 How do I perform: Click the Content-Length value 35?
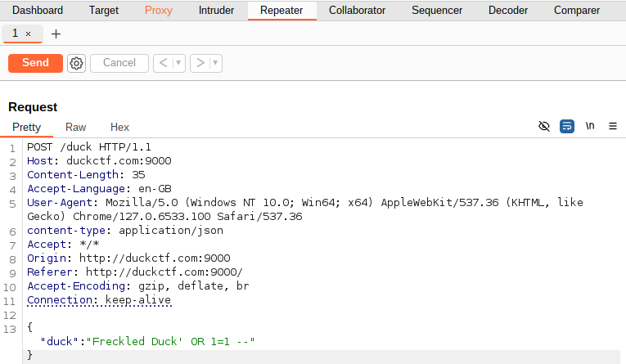click(138, 175)
